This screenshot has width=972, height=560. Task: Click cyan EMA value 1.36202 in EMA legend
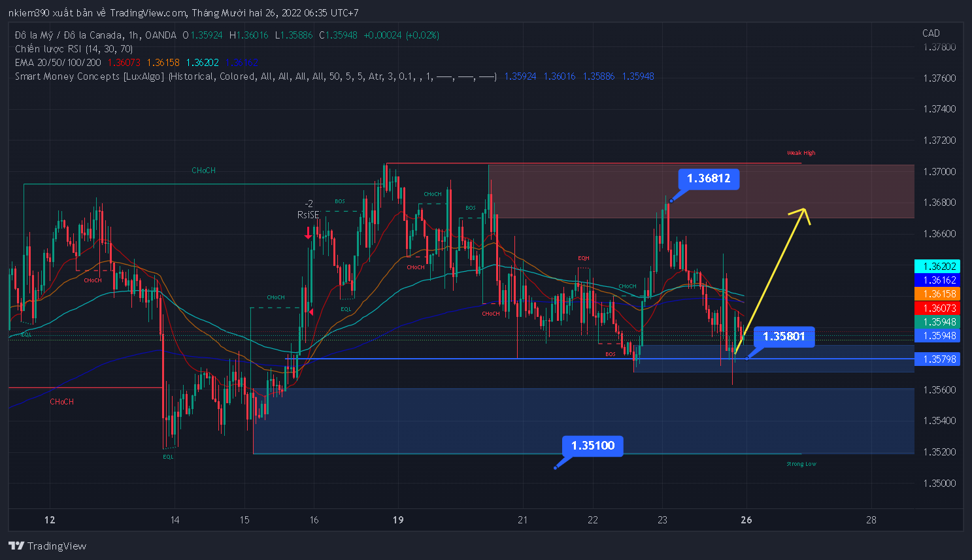[x=203, y=63]
